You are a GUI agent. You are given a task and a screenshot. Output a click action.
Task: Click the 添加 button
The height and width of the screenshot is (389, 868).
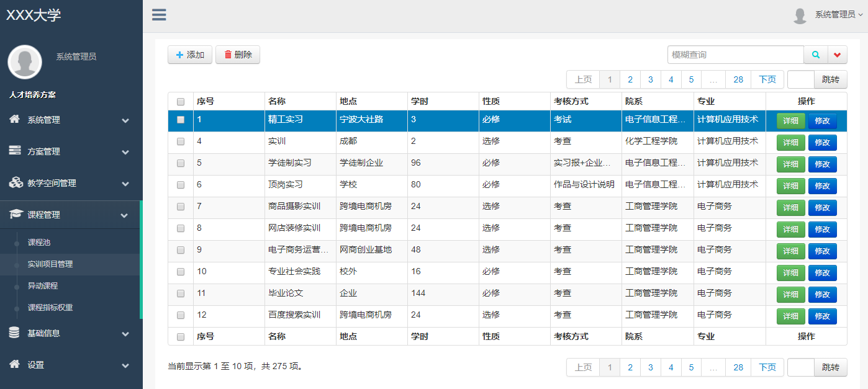click(190, 55)
